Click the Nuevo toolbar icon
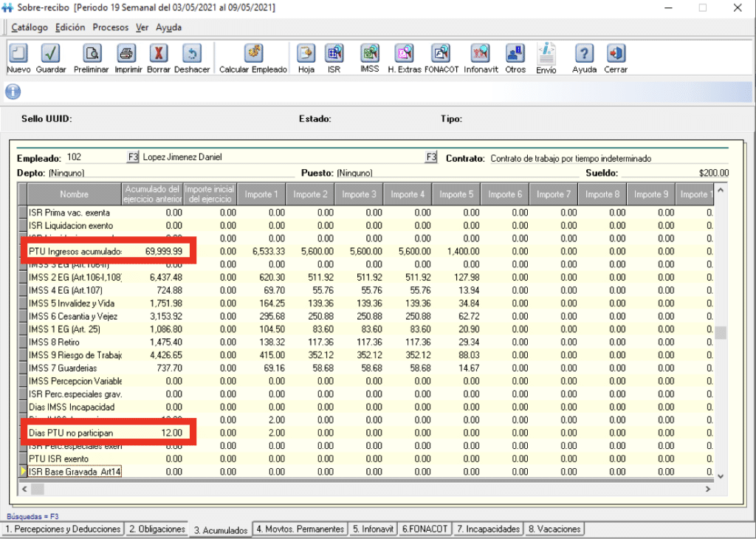756x539 pixels. pyautogui.click(x=18, y=54)
